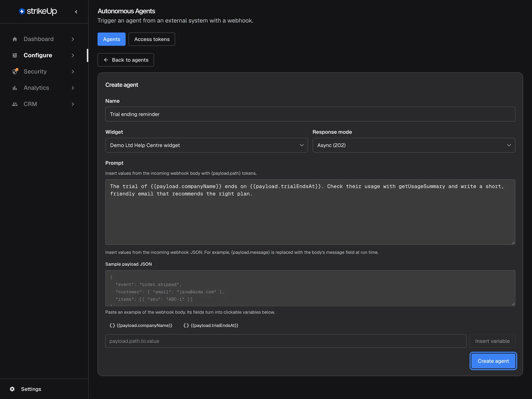Image resolution: width=532 pixels, height=399 pixels.
Task: Expand the Dashboard menu chevron
Action: [73, 39]
